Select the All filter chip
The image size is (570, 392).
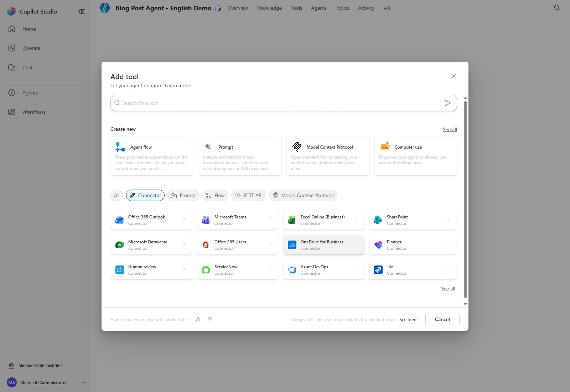click(x=117, y=195)
